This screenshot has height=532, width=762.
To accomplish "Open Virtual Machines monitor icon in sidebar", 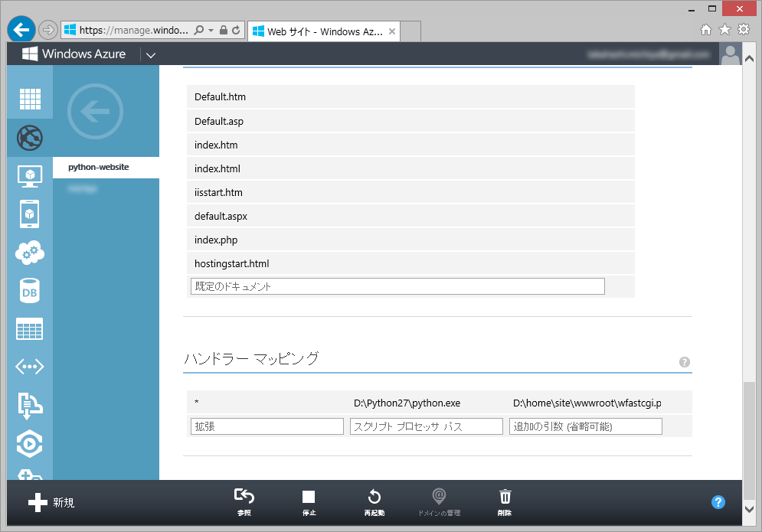I will [30, 176].
